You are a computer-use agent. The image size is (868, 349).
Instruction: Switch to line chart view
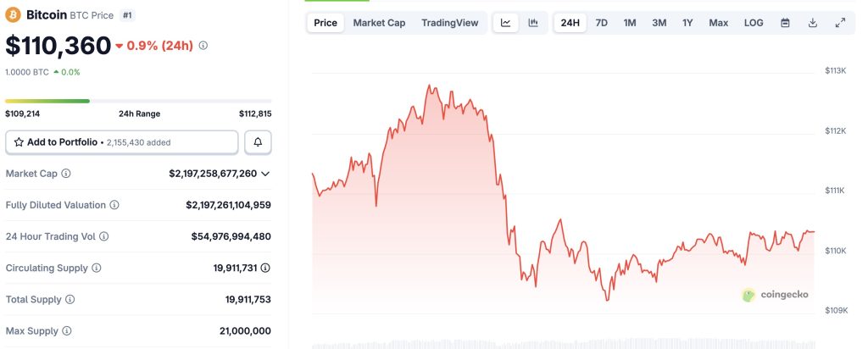click(x=506, y=23)
